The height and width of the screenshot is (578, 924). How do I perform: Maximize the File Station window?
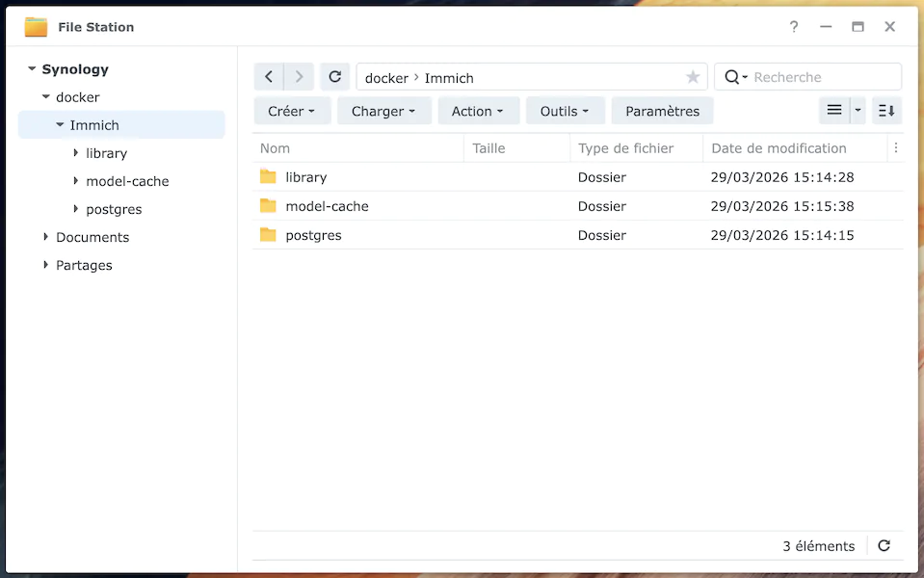(858, 27)
